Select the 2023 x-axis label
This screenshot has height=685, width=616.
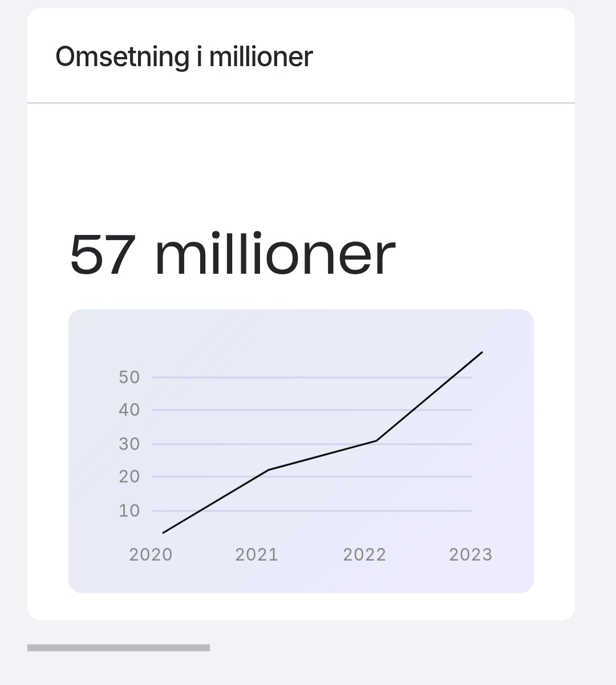(x=471, y=554)
